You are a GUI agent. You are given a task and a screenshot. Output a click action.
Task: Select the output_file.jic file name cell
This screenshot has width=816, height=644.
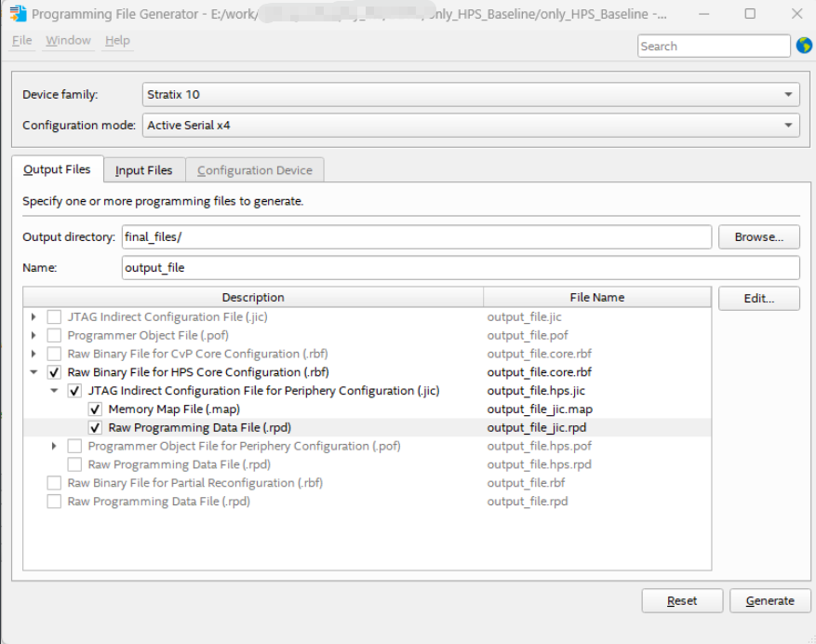pyautogui.click(x=524, y=316)
